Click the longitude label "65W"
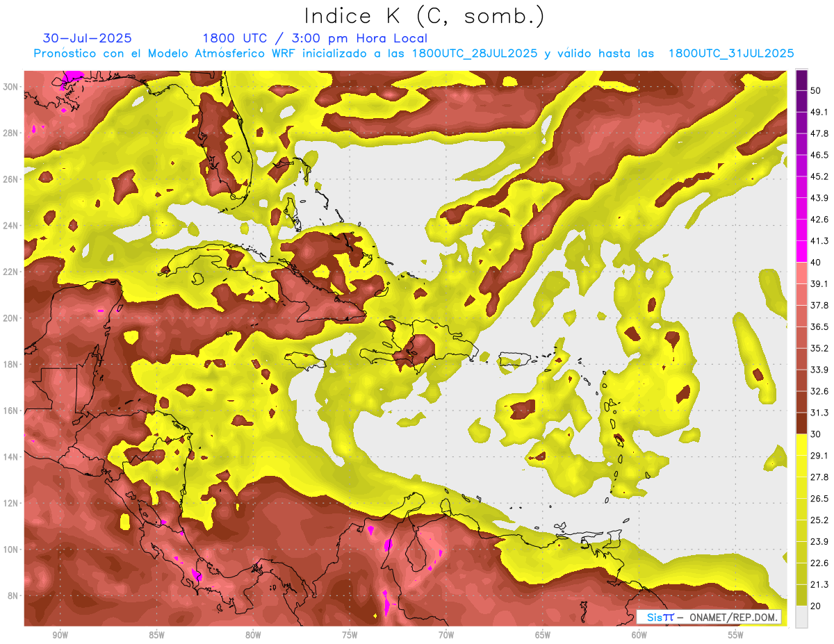The height and width of the screenshot is (644, 834). click(x=543, y=636)
